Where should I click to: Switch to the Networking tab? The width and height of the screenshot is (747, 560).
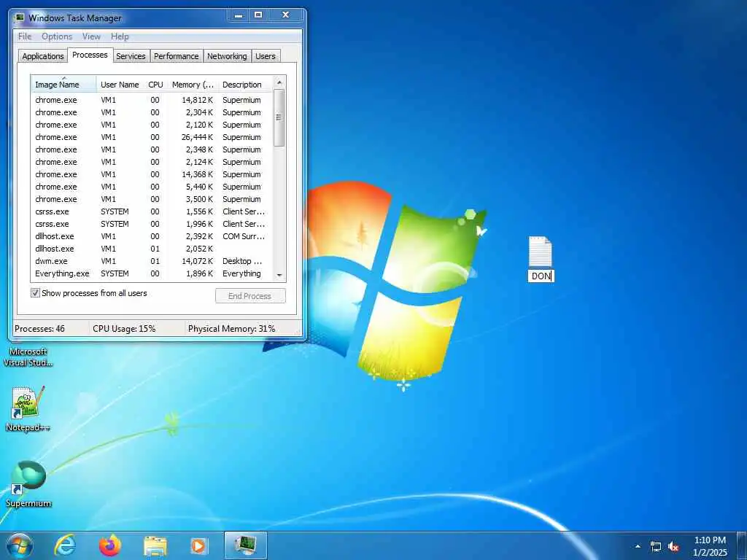point(227,56)
